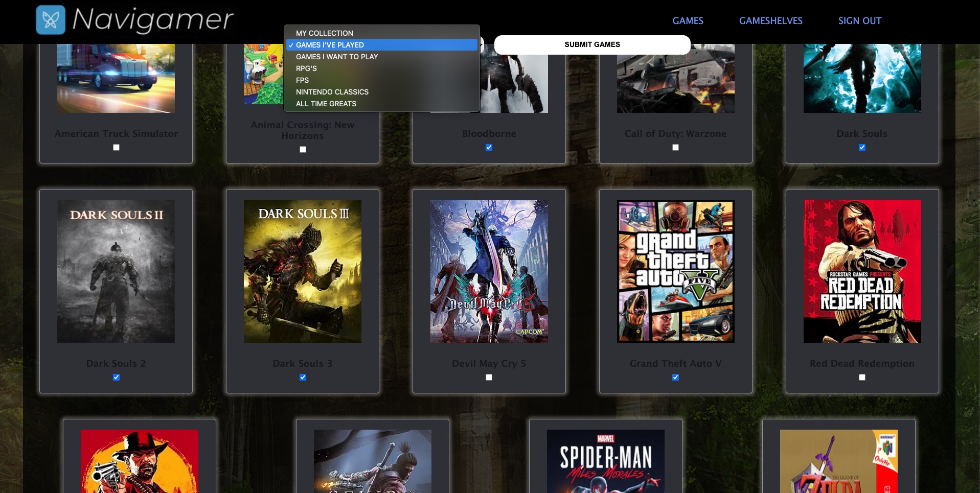The height and width of the screenshot is (493, 980).
Task: Click the Dark Souls 2 title text
Action: tap(116, 363)
